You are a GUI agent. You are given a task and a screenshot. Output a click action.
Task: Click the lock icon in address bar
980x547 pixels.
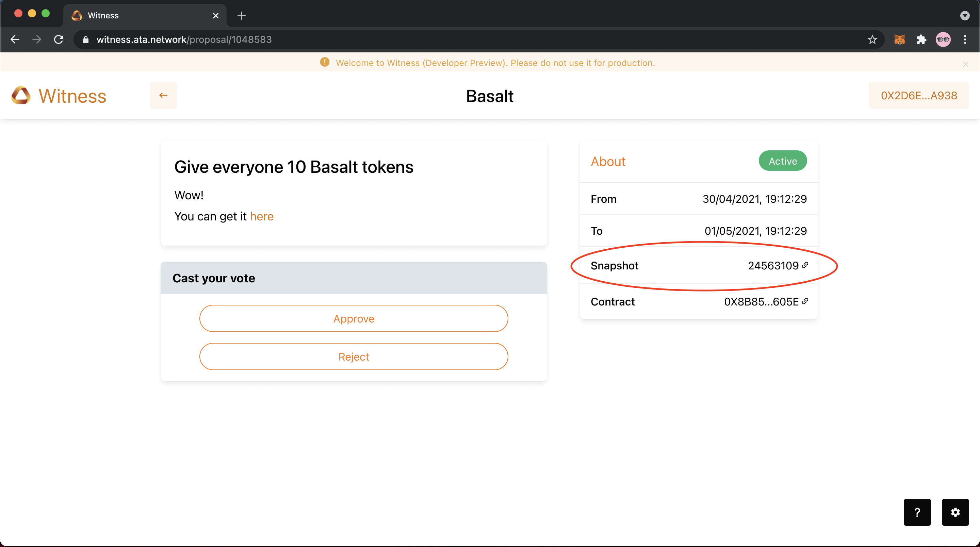86,39
